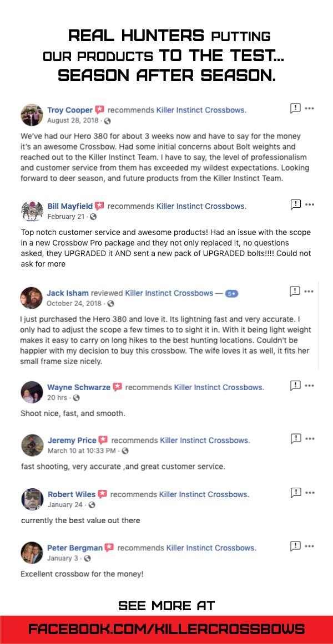Viewport: 333px width, 644px height.
Task: Open three-dot menu on Bill Mayfield's review
Action: coord(310,205)
